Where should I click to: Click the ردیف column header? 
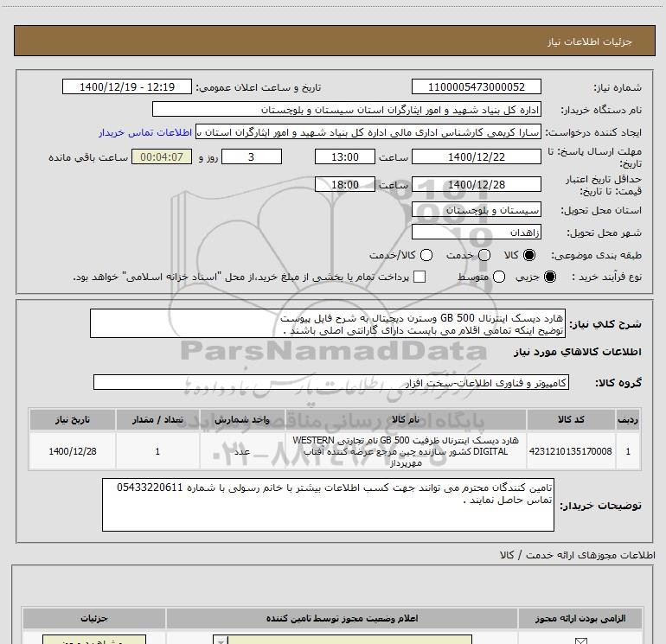pyautogui.click(x=628, y=419)
